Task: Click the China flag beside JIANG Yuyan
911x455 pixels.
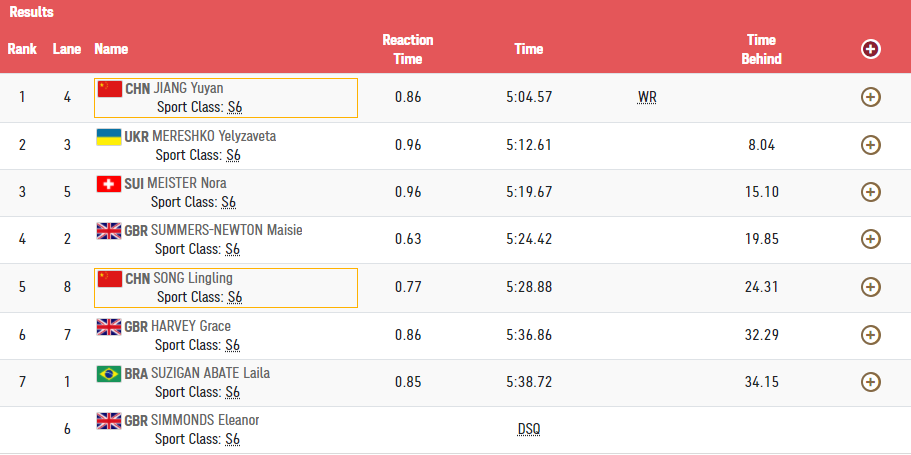Action: pyautogui.click(x=109, y=88)
